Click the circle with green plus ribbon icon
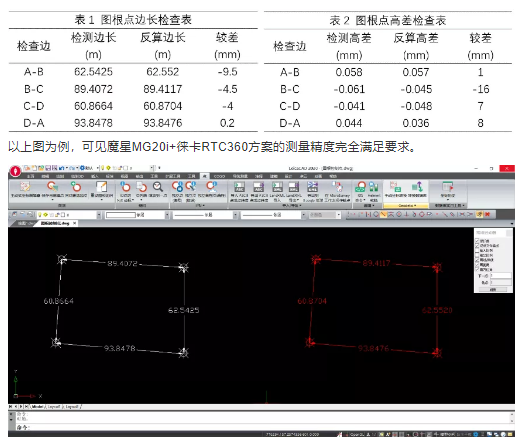The image size is (524, 441). pyautogui.click(x=76, y=186)
